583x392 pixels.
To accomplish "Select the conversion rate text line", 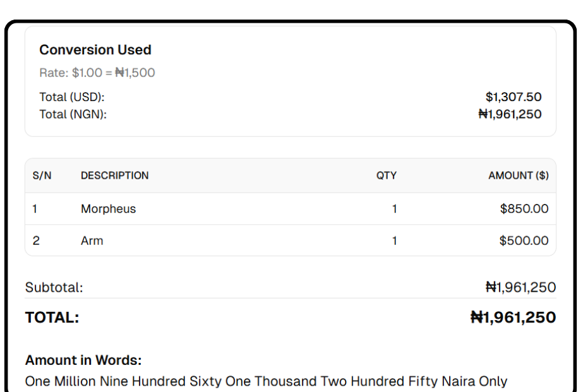I will [x=97, y=73].
